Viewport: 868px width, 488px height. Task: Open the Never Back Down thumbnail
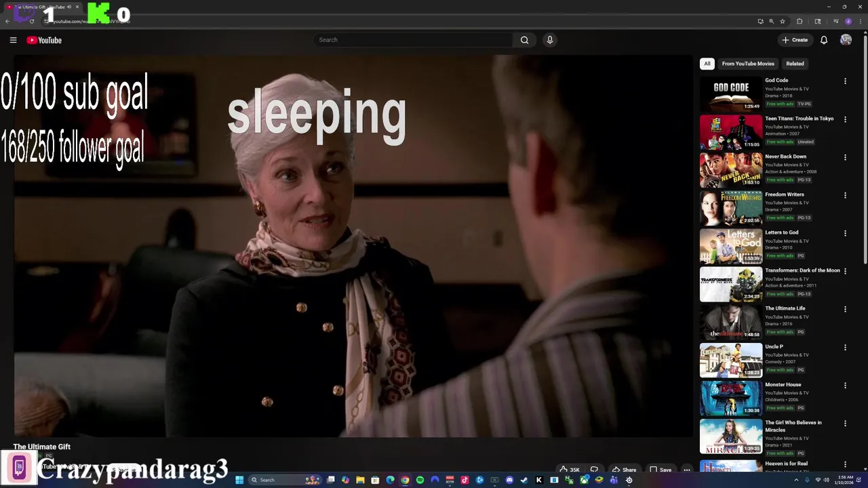point(731,169)
